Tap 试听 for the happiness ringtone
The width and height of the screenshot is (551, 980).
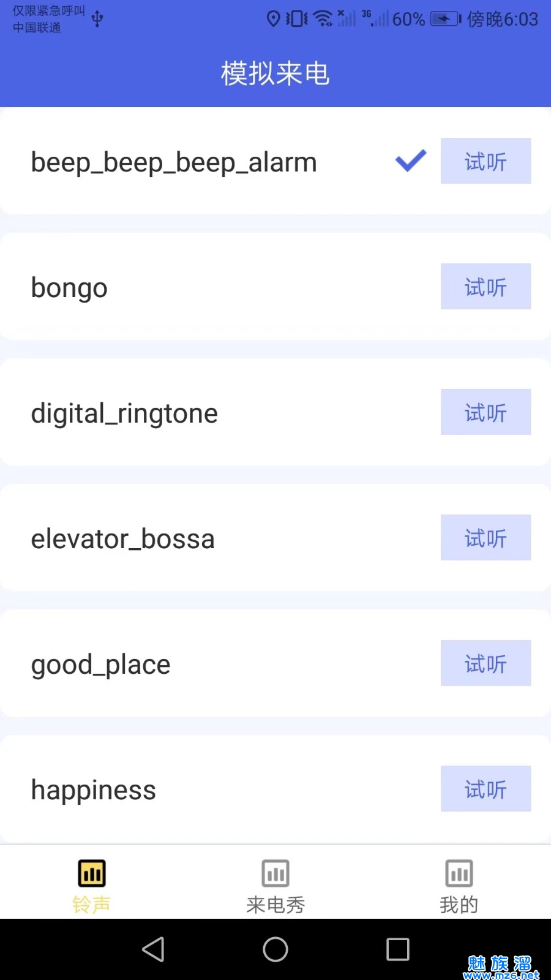pyautogui.click(x=485, y=789)
